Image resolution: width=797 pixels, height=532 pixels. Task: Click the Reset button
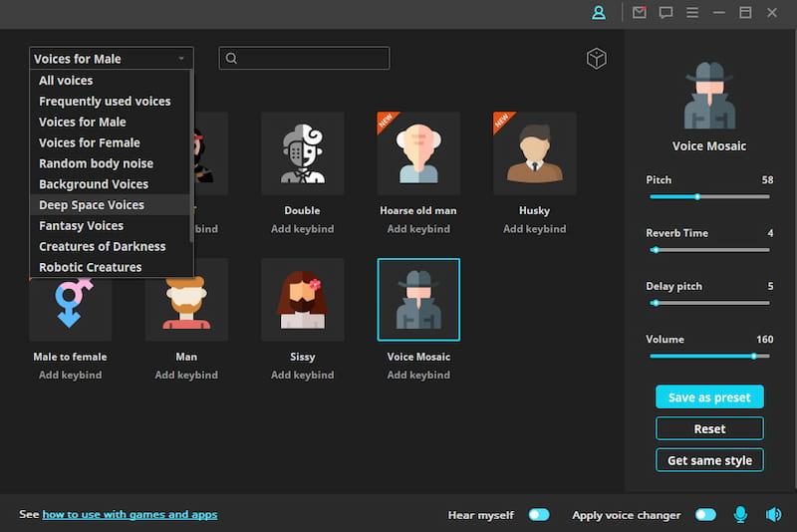pyautogui.click(x=709, y=428)
